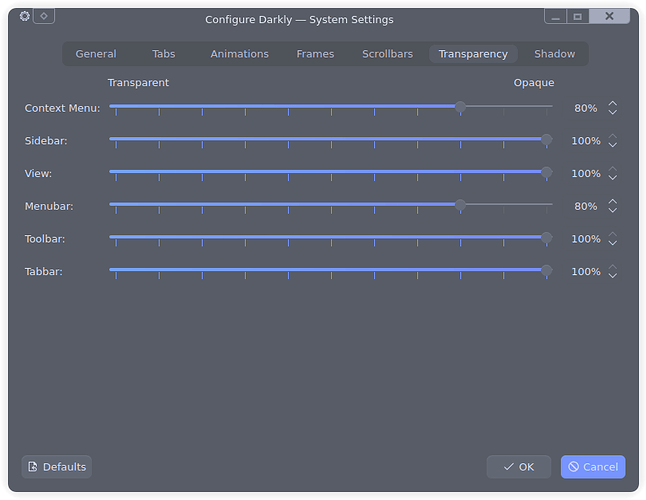
Task: Click the Sidebar 100% value field
Action: tap(585, 141)
